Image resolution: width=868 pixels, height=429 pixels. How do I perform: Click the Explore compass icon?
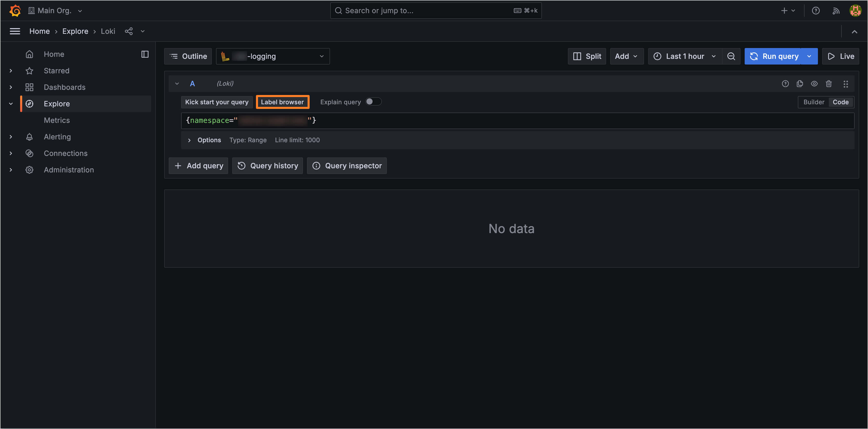29,104
